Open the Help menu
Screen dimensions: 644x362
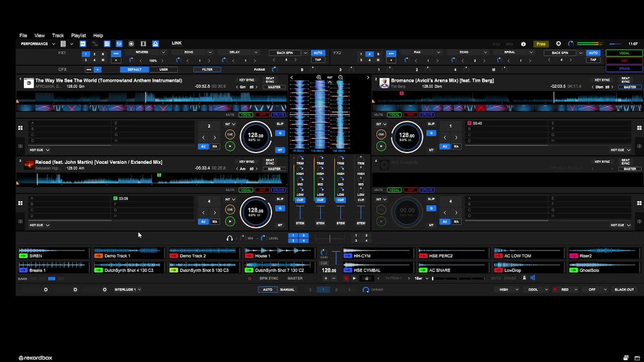[98, 36]
